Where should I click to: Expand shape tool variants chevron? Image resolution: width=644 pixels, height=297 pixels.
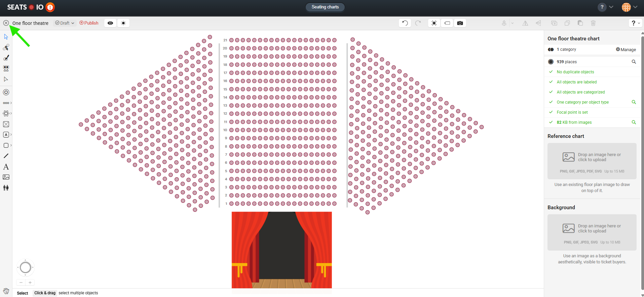(11, 145)
